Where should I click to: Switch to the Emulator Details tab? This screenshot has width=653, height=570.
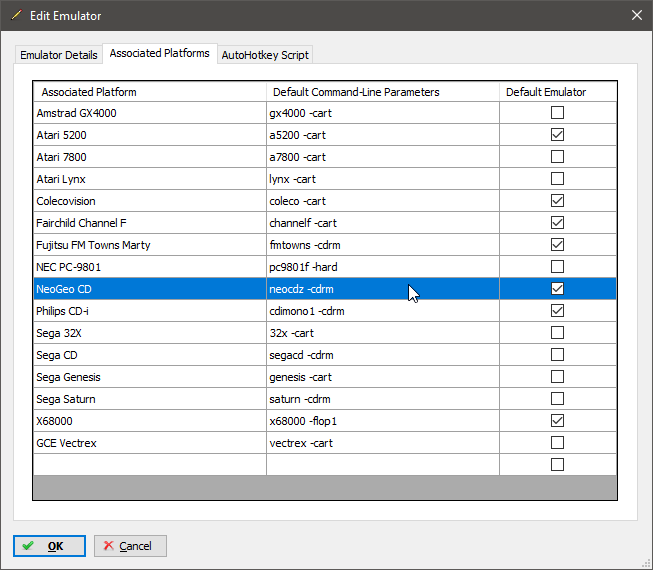point(59,55)
